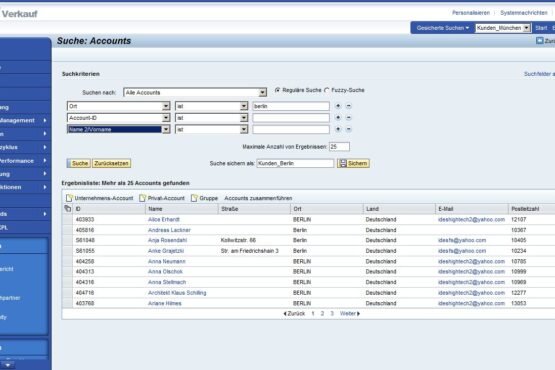The height and width of the screenshot is (370, 555).
Task: Open the sidebar item ending in zyklus
Action: click(24, 147)
